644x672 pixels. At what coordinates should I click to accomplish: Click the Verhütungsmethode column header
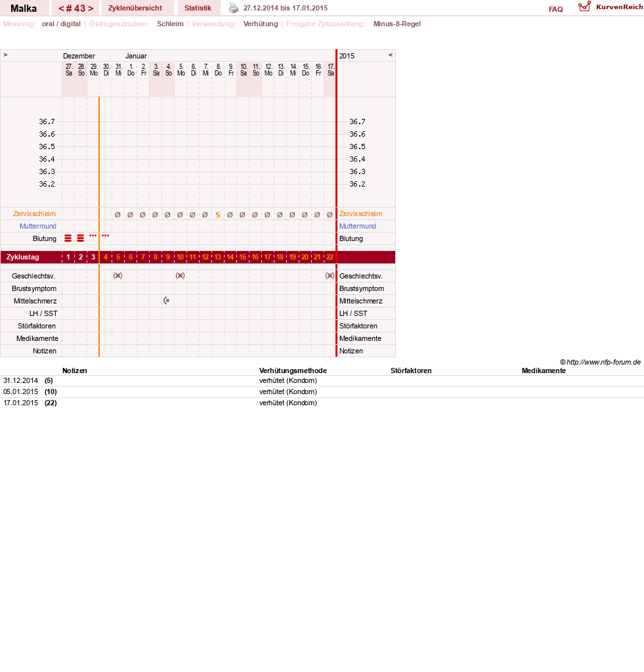pyautogui.click(x=293, y=370)
